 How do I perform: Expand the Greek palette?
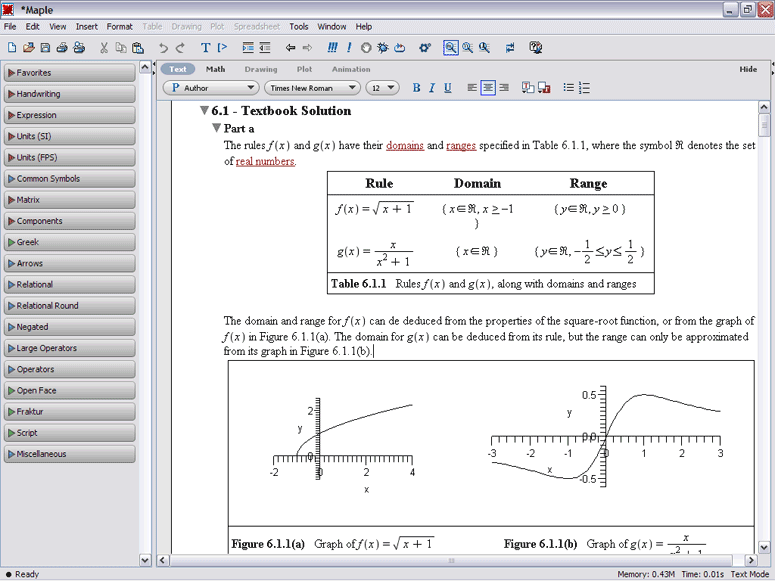pyautogui.click(x=70, y=242)
